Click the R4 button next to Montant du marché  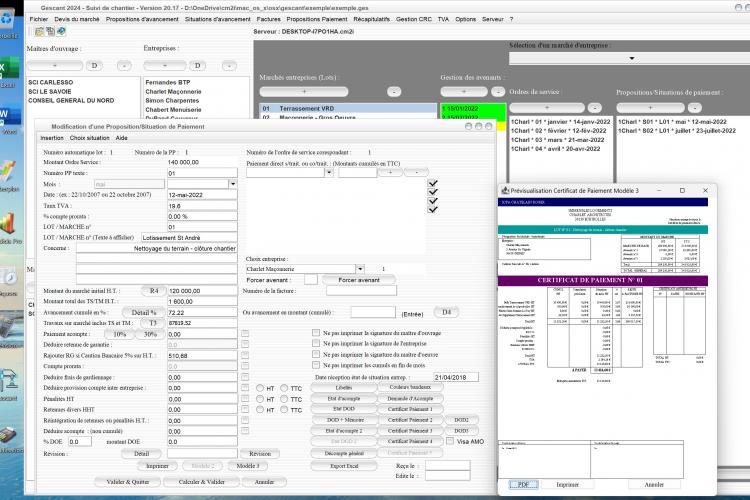pyautogui.click(x=154, y=290)
